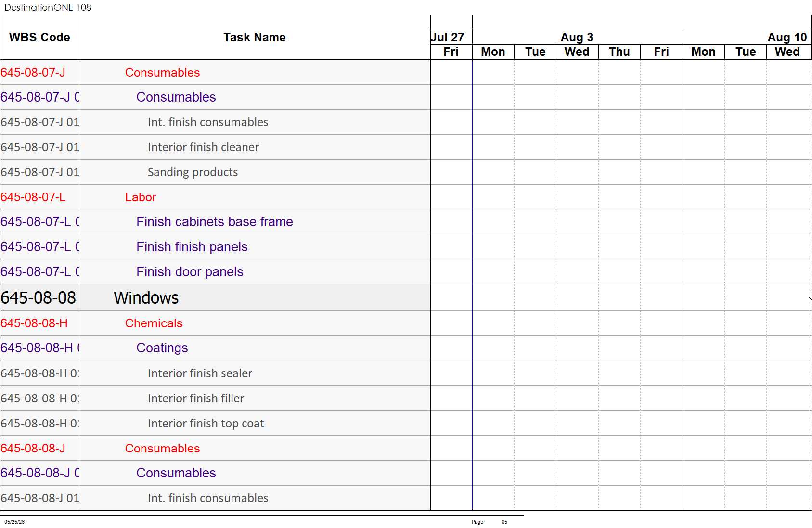Select the Jul 27 week header
Image resolution: width=812 pixels, height=528 pixels.
(x=448, y=38)
